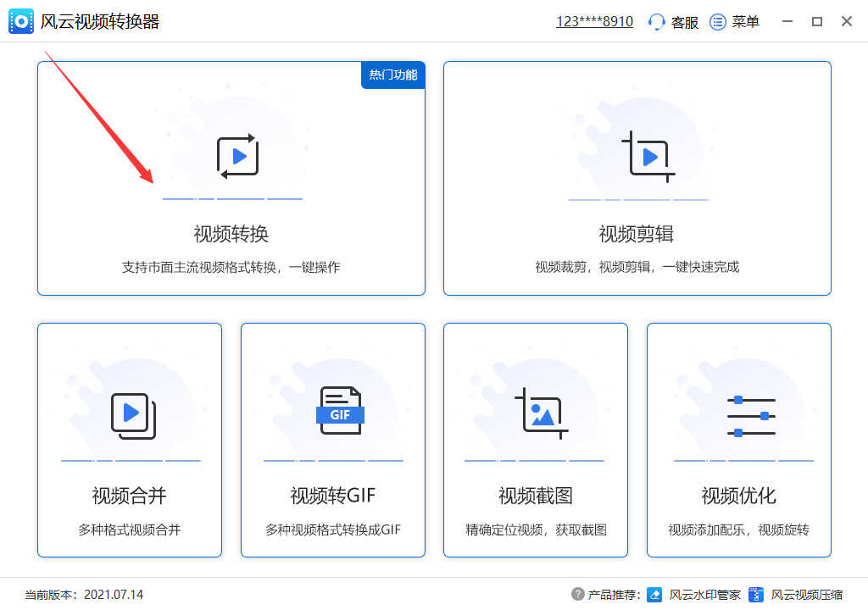Open the 视频优化 sliders icon
The image size is (868, 610).
pyautogui.click(x=751, y=416)
